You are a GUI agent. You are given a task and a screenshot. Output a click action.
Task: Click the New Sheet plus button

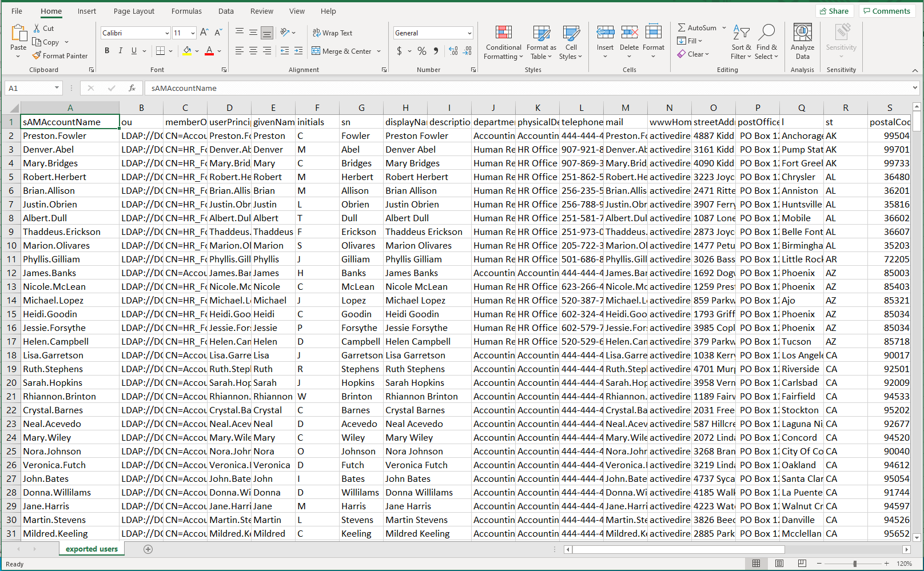tap(148, 549)
